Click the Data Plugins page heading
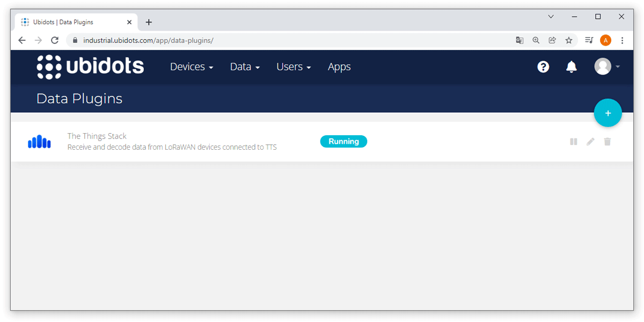The height and width of the screenshot is (322, 644). pos(79,99)
